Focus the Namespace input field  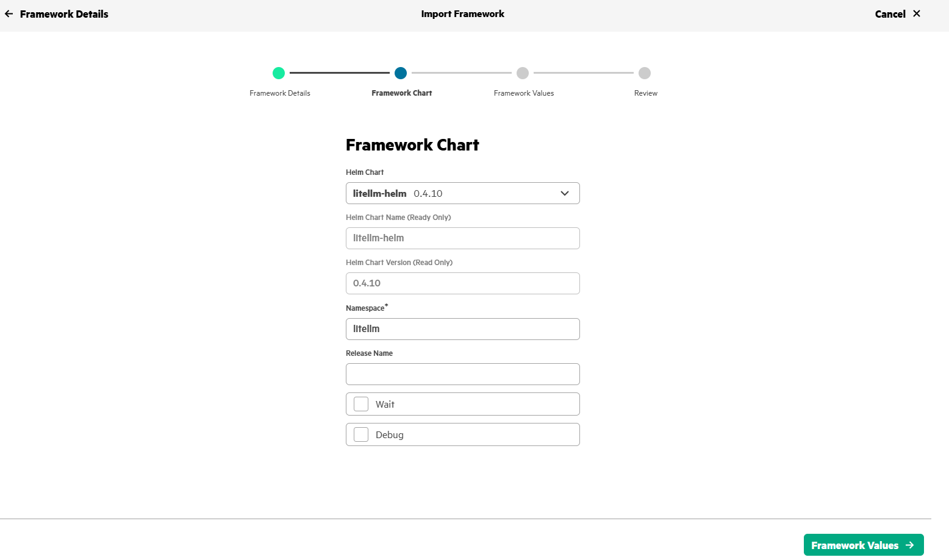[462, 329]
